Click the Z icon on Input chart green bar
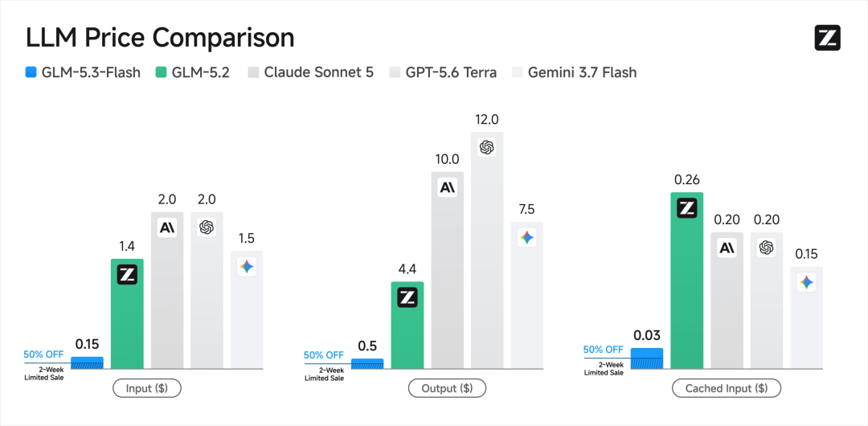868x426 pixels. click(x=127, y=275)
